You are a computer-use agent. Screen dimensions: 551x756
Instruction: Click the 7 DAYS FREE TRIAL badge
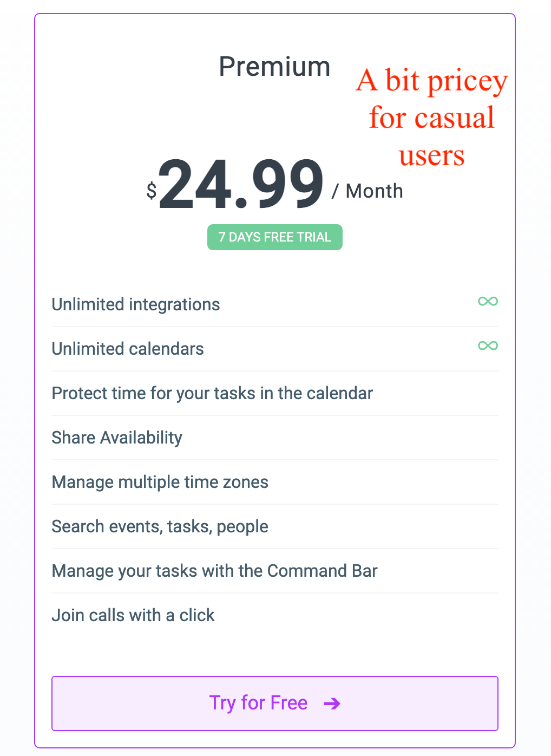(x=275, y=237)
